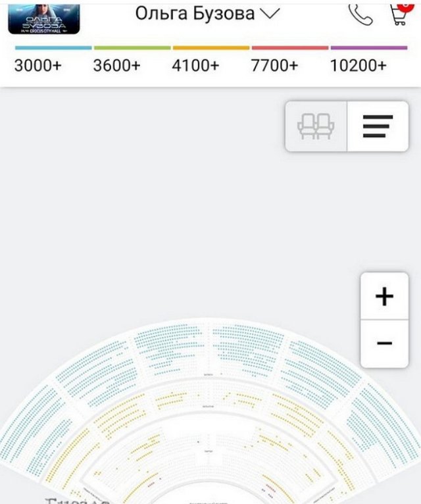Click the orange price color bar
The image size is (421, 504).
pos(211,48)
